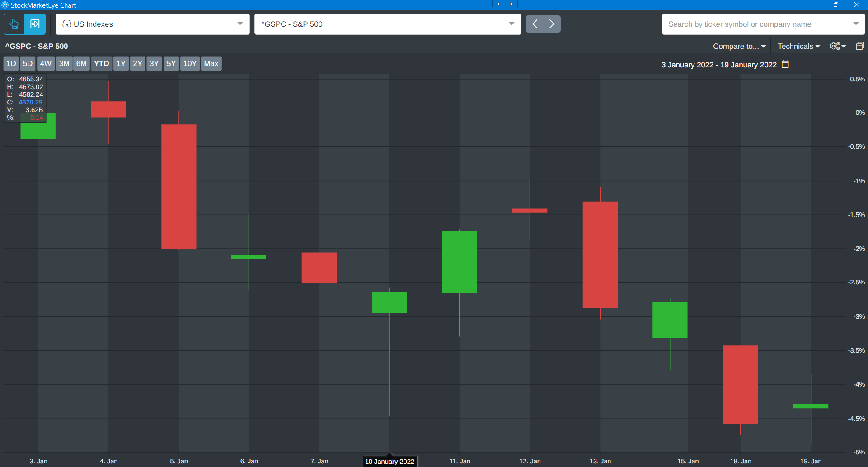
Task: Click the -0.14 percent change value
Action: pos(35,118)
